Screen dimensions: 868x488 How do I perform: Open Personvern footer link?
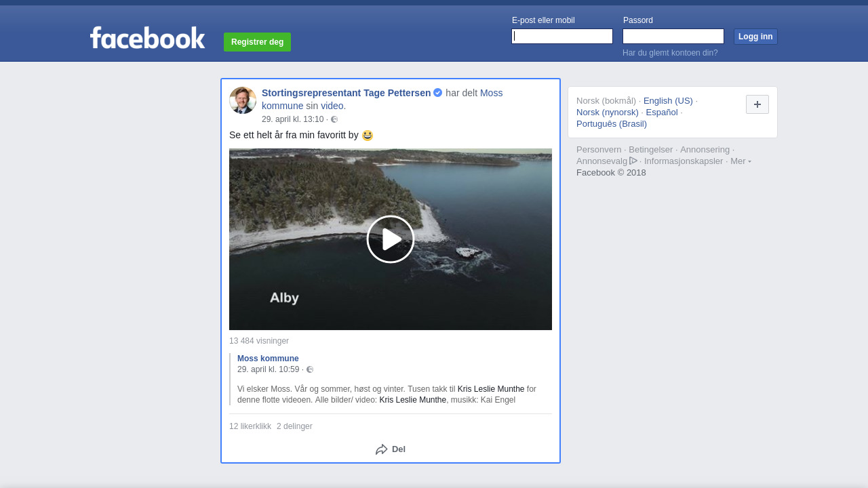click(x=599, y=150)
